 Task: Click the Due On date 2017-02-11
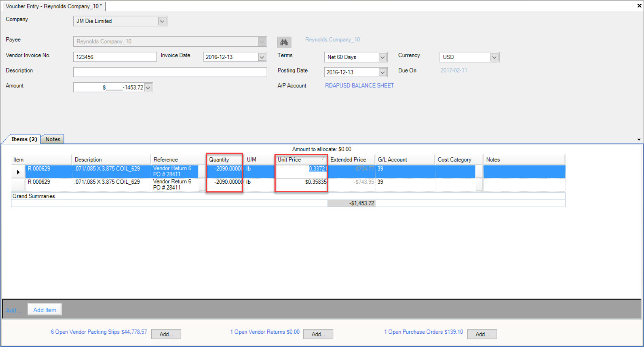pos(454,71)
